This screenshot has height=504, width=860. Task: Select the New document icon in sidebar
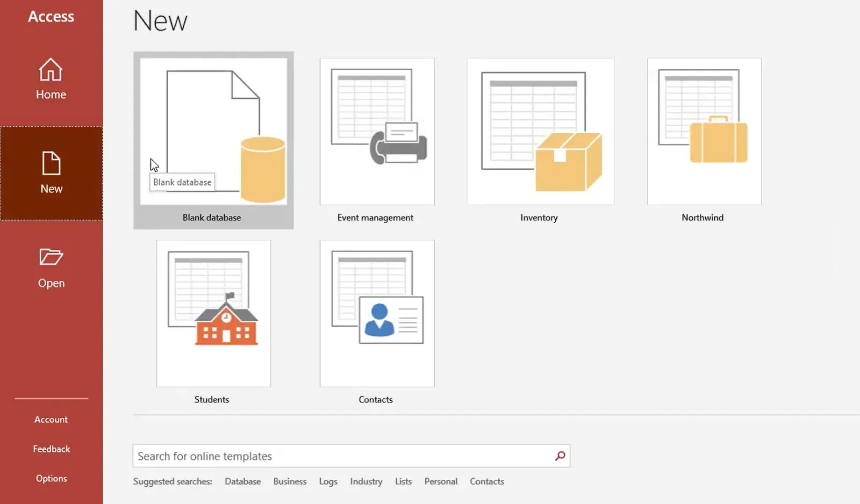[x=51, y=163]
